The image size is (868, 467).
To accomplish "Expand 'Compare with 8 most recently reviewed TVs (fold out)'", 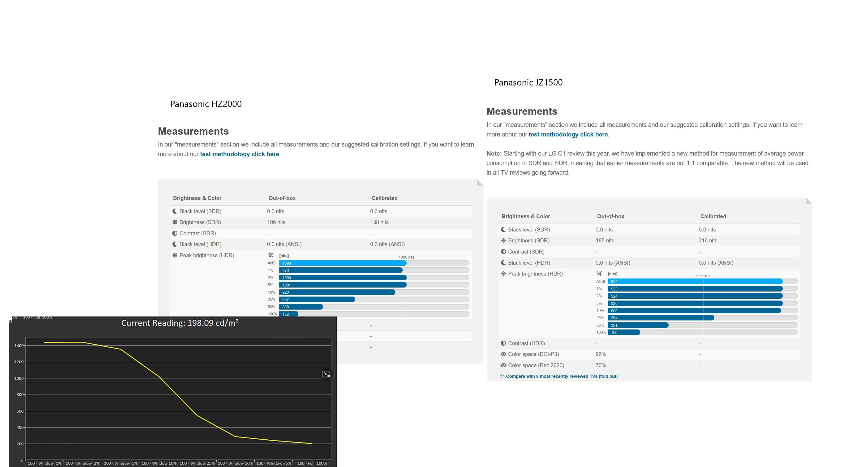I will pyautogui.click(x=562, y=376).
